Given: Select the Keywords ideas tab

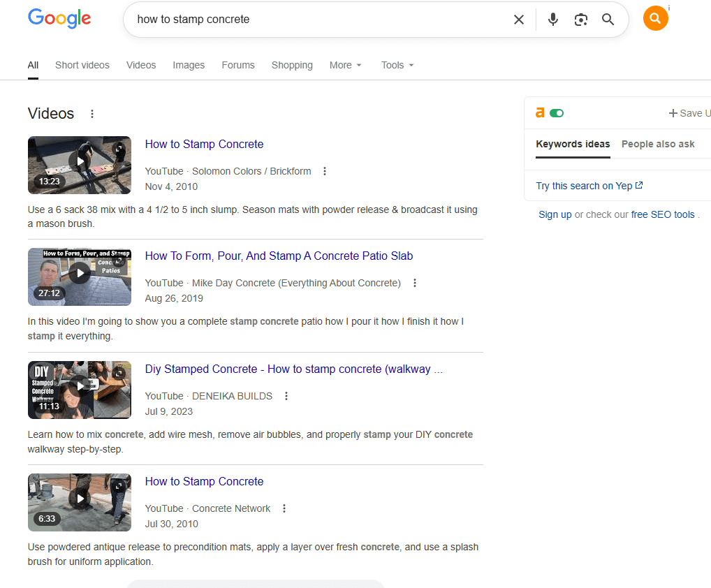Looking at the screenshot, I should 573,144.
